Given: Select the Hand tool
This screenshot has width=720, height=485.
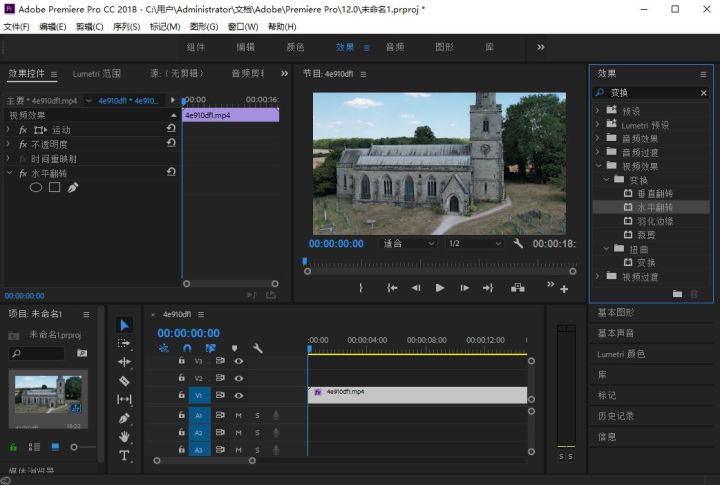Looking at the screenshot, I should [124, 437].
